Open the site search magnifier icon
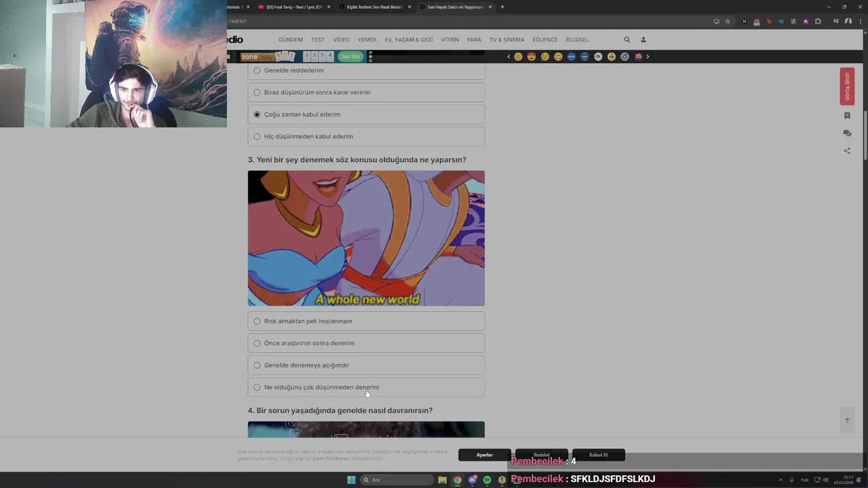Viewport: 868px width, 488px height. [627, 40]
